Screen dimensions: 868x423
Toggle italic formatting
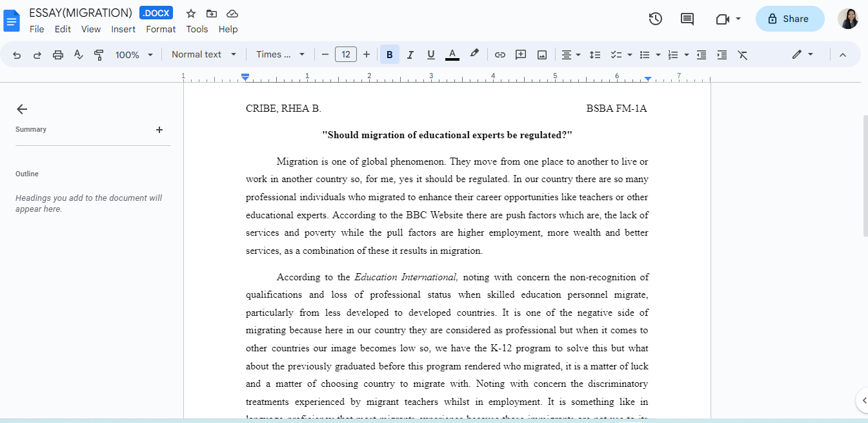pyautogui.click(x=410, y=54)
